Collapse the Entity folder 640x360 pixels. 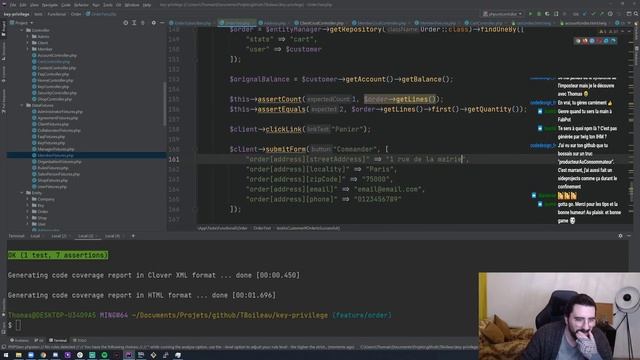pos(22,193)
